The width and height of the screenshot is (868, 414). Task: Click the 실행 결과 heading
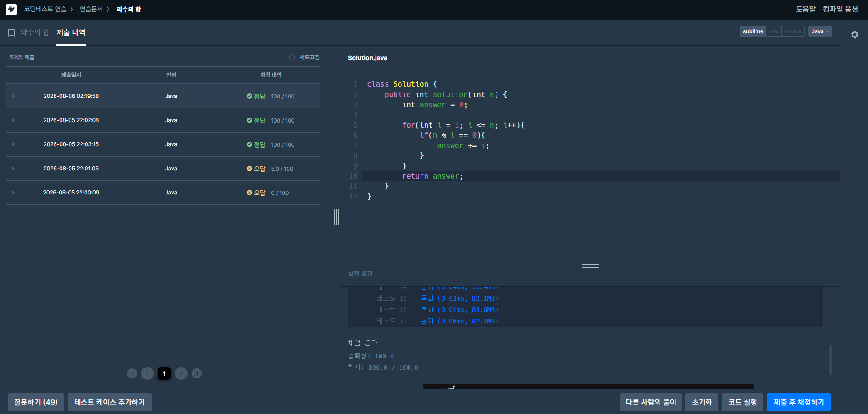coord(360,274)
